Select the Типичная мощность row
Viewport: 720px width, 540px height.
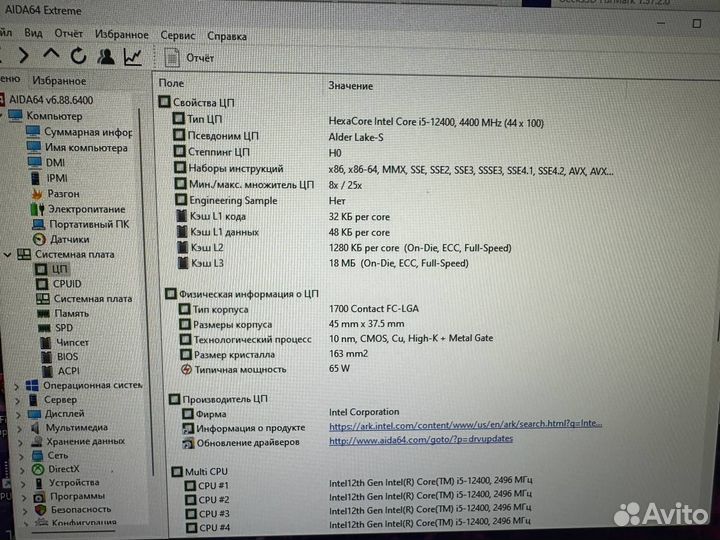click(265, 369)
